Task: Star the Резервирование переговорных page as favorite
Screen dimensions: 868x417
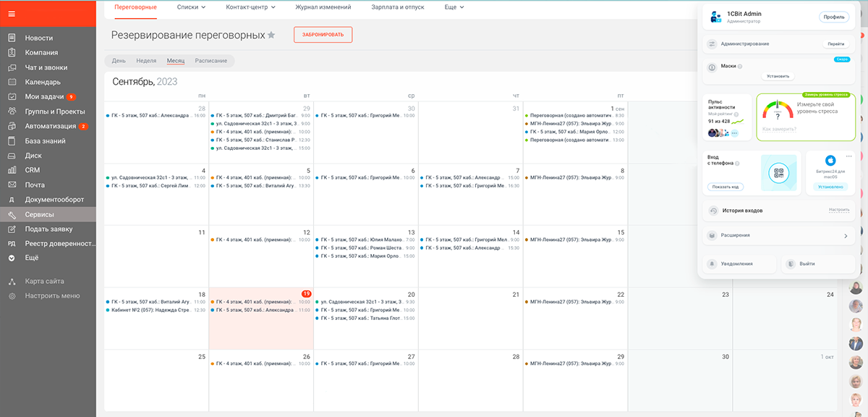Action: [271, 35]
